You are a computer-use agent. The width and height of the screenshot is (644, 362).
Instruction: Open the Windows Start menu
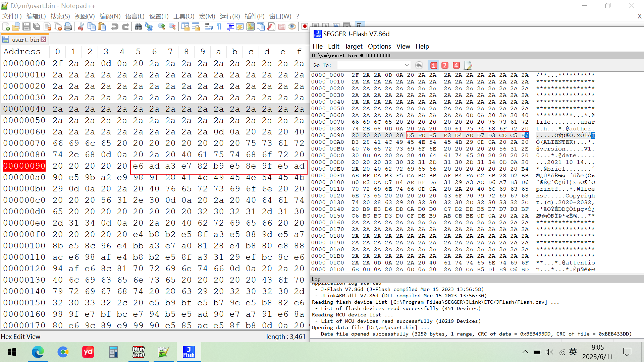point(12,352)
